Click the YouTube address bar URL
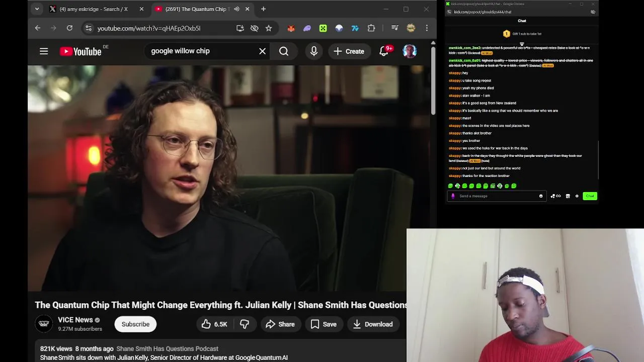Image resolution: width=644 pixels, height=362 pixels. [149, 28]
